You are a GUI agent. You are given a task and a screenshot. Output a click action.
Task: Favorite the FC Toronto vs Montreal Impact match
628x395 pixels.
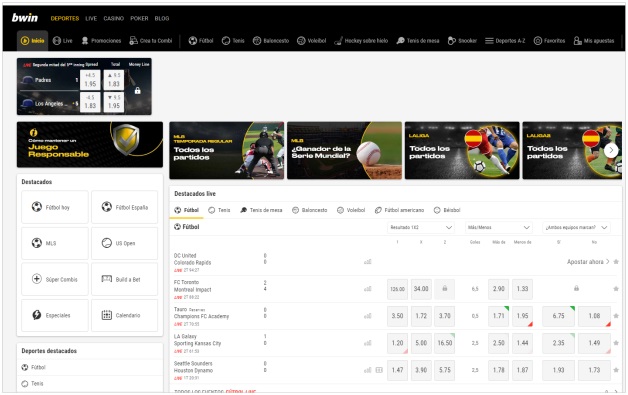click(x=616, y=288)
